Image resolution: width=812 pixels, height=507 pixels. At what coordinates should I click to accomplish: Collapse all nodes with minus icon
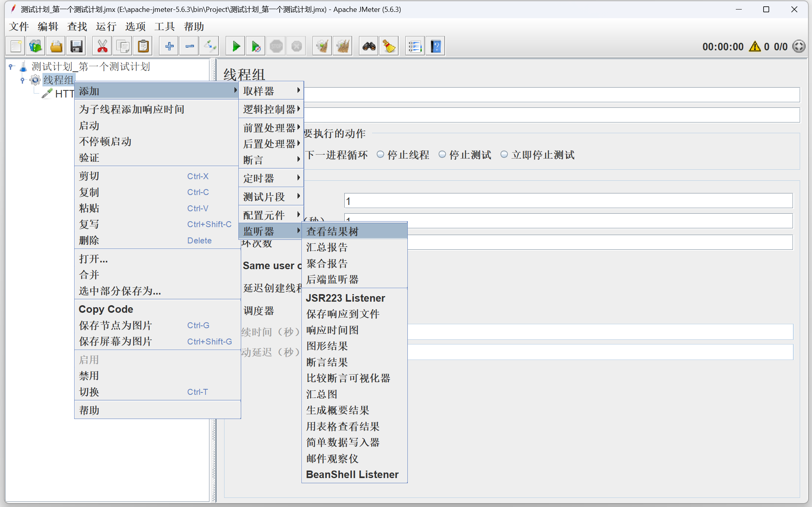(x=190, y=46)
